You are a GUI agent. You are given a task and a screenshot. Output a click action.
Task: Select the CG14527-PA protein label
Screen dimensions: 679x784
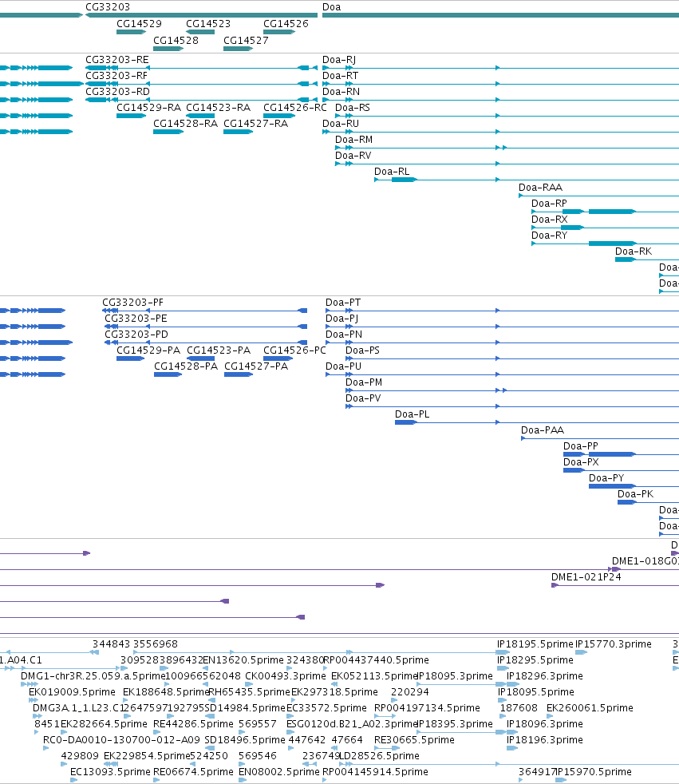256,366
